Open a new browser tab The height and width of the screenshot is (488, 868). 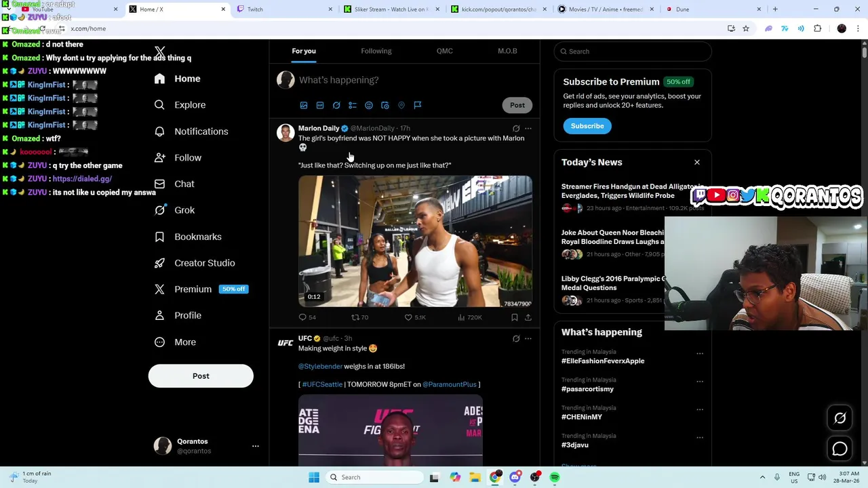(775, 9)
